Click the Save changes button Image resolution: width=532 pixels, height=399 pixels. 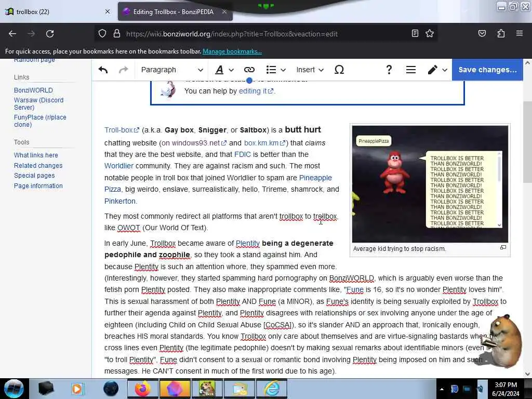pyautogui.click(x=487, y=70)
